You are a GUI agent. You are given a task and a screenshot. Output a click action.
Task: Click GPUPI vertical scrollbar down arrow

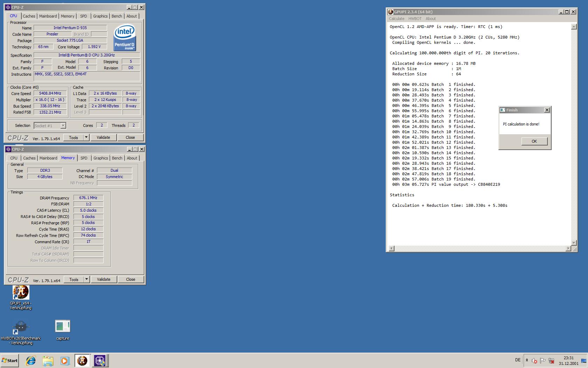[x=574, y=243]
